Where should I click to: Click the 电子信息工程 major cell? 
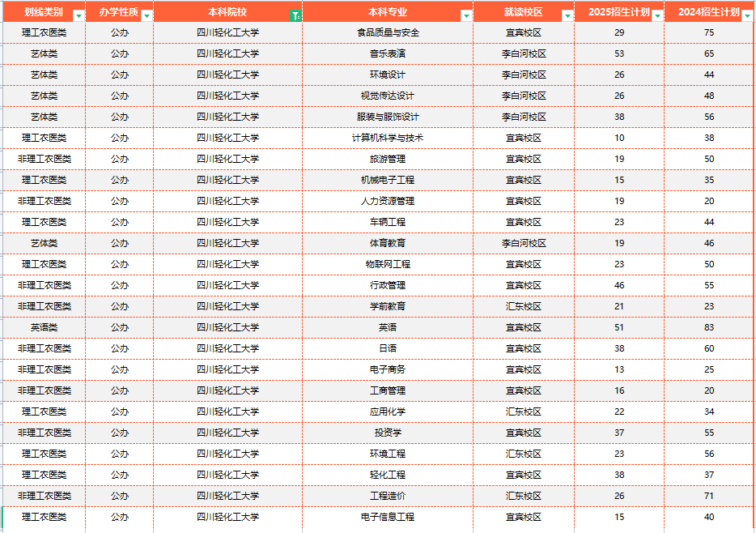[x=388, y=517]
